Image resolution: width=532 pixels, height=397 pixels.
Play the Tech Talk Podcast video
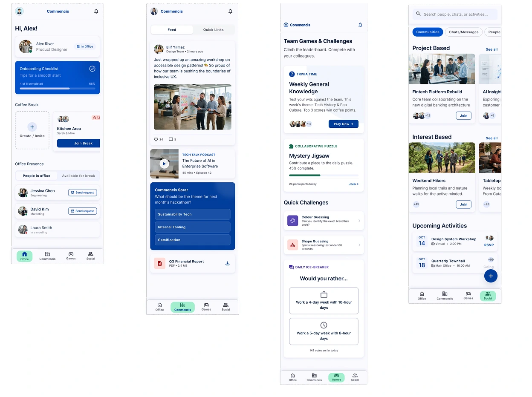164,164
